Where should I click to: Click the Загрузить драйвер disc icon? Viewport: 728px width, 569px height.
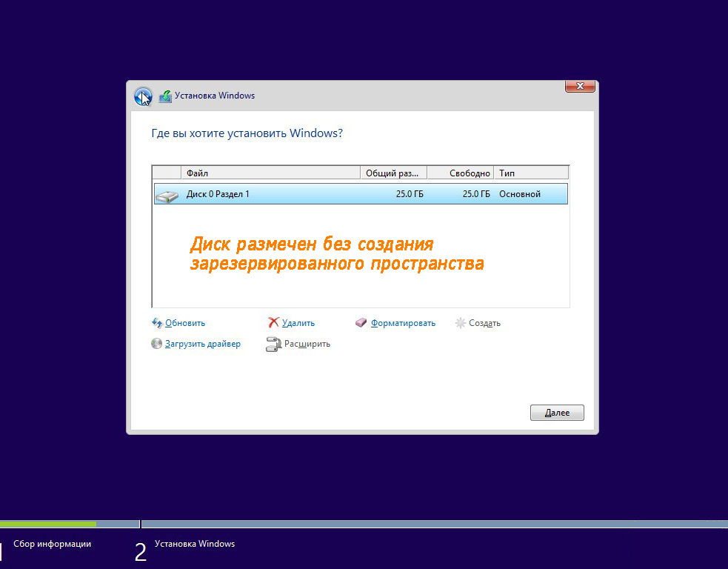pos(156,344)
